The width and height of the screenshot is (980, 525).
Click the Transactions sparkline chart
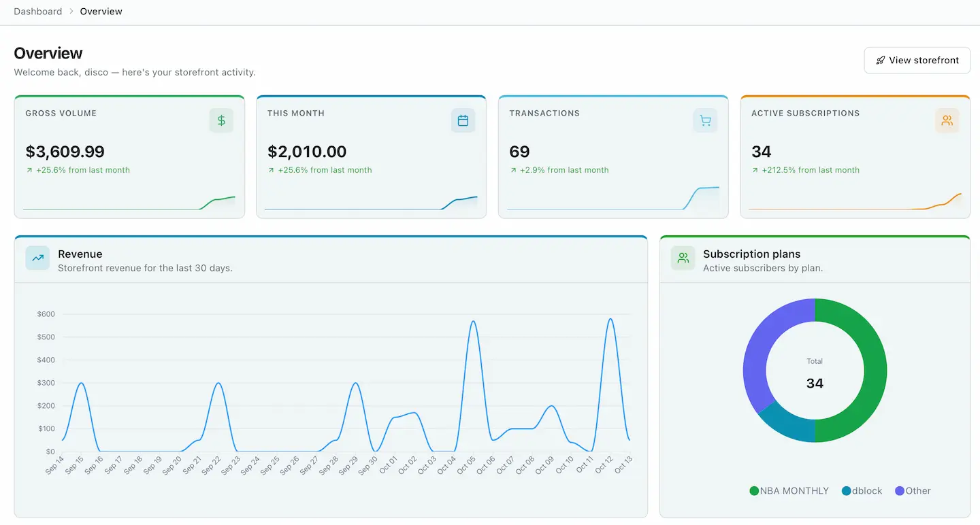point(613,198)
